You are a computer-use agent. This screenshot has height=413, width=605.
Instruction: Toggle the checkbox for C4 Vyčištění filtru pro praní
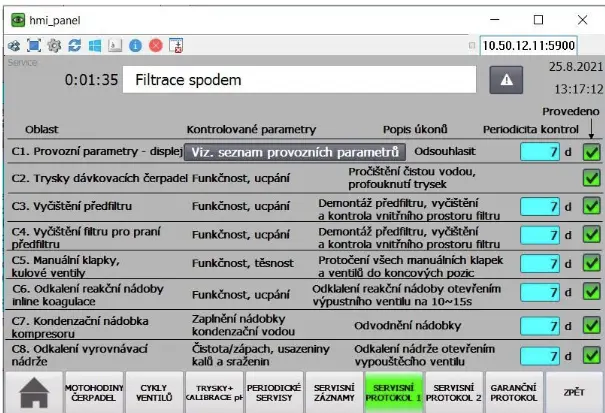[x=591, y=235]
